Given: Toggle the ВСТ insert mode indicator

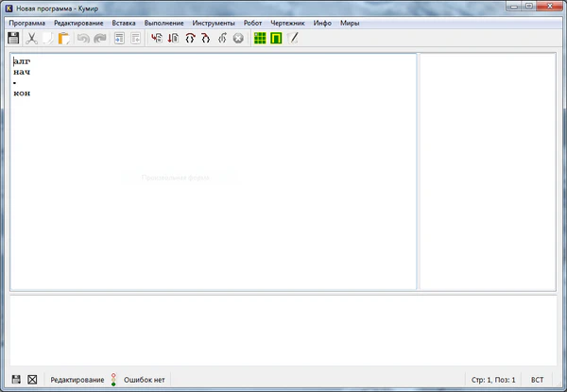Looking at the screenshot, I should point(538,379).
